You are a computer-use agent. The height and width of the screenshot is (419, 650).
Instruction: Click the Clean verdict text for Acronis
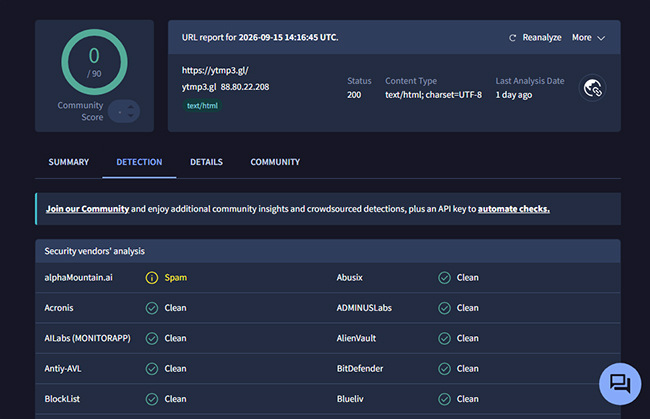[x=176, y=308]
